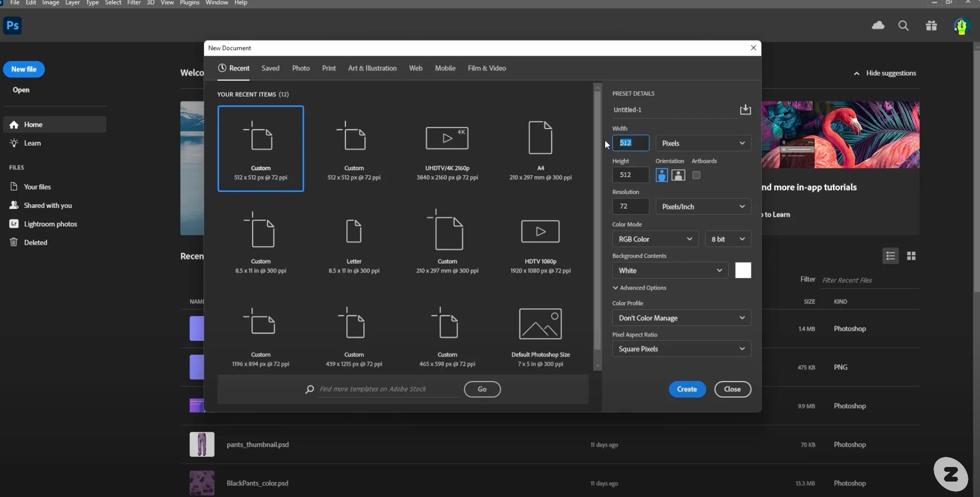Open the user profile avatar
980x497 pixels.
click(962, 26)
